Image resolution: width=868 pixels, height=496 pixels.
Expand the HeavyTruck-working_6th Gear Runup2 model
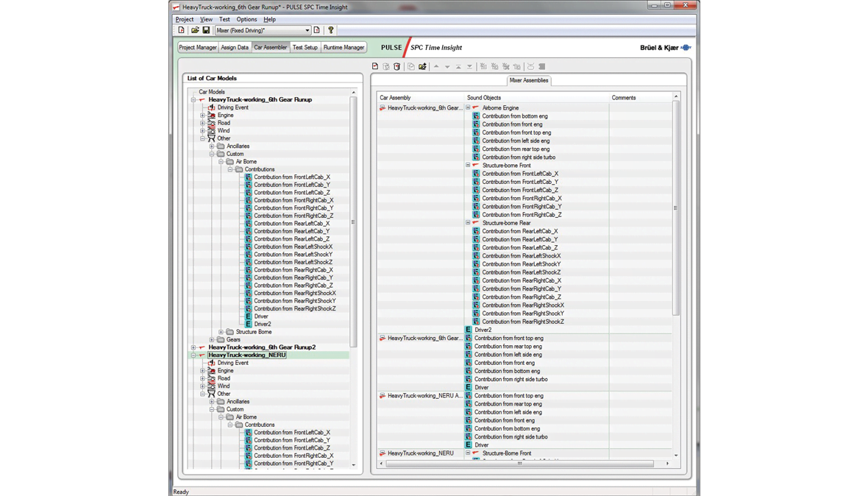click(193, 347)
